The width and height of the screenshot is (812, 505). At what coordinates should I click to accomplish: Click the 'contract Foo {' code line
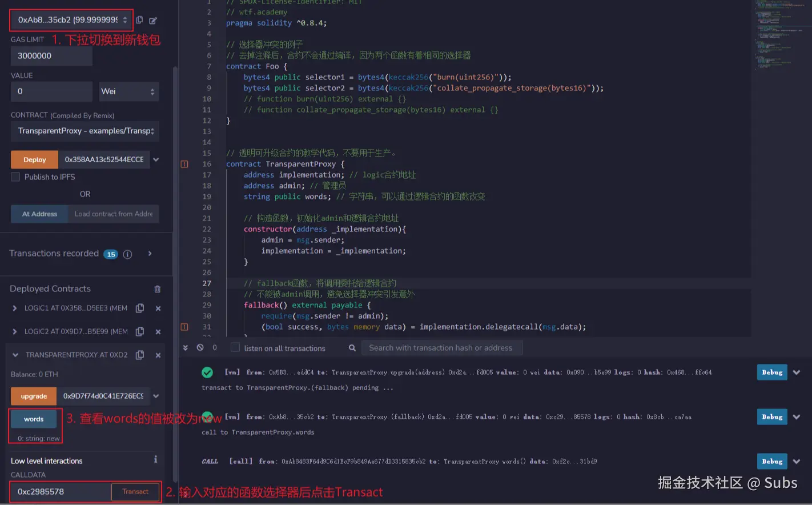pos(257,66)
